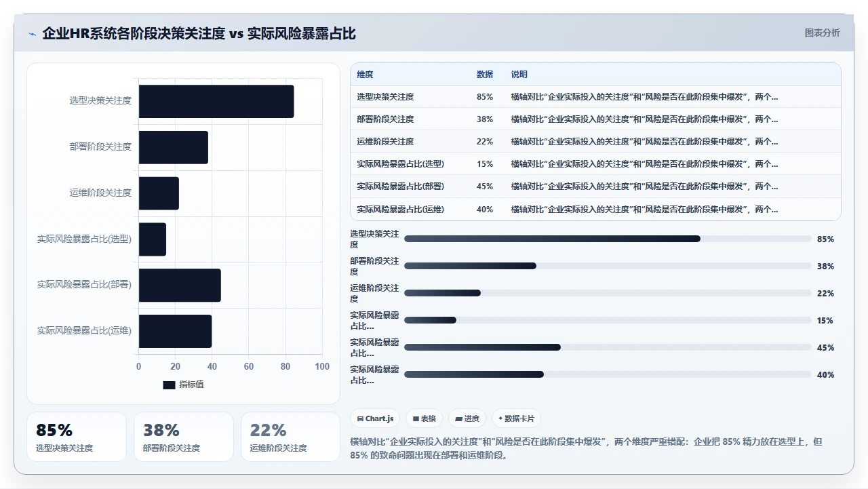Click the 部署阶段关注度 bar in chart
868x489 pixels.
pos(174,147)
